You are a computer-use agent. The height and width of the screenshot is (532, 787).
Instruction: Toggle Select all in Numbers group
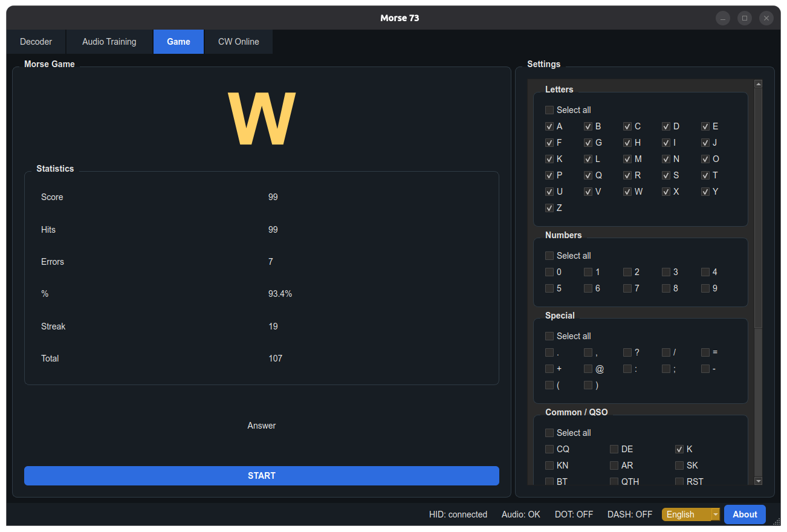coord(549,256)
